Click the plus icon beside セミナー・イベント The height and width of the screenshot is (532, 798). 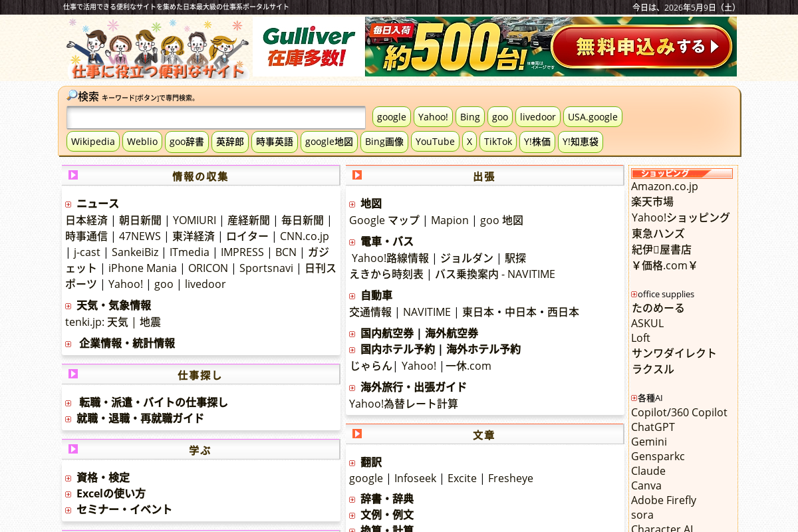pos(68,511)
